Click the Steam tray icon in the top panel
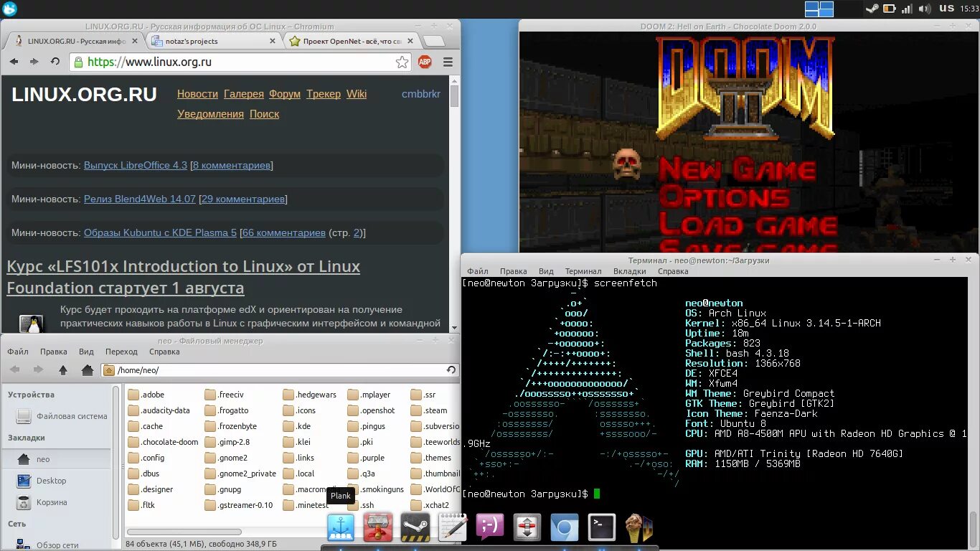 [x=872, y=9]
